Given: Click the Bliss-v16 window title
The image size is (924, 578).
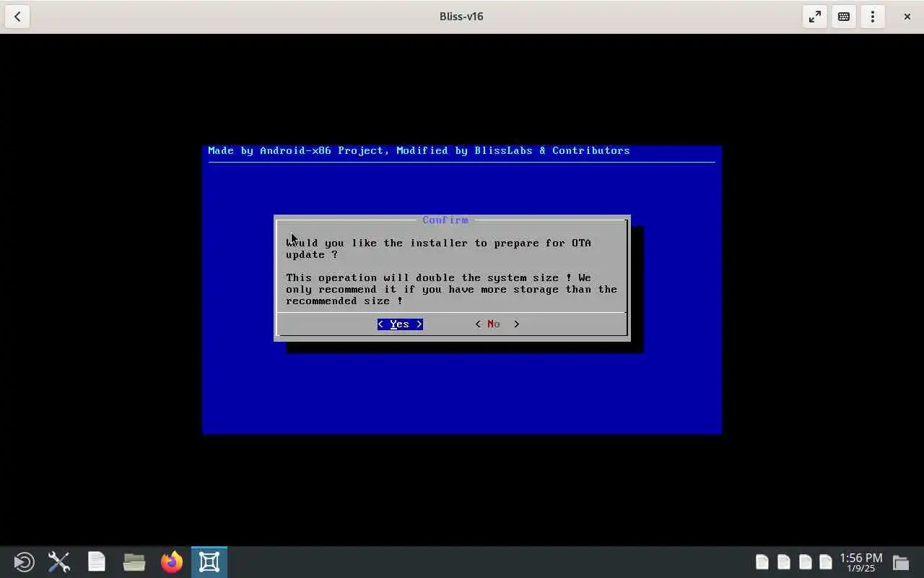Looking at the screenshot, I should tap(461, 17).
